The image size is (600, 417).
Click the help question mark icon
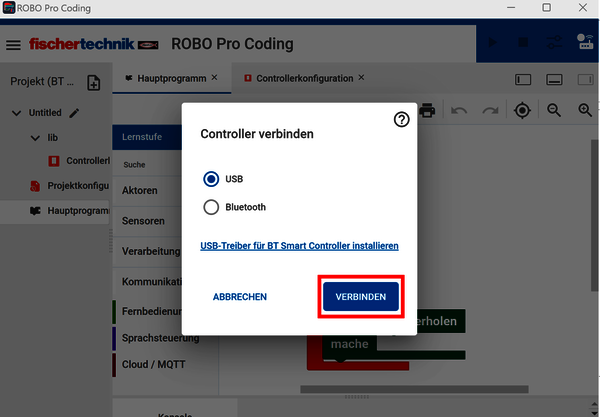[x=401, y=119]
